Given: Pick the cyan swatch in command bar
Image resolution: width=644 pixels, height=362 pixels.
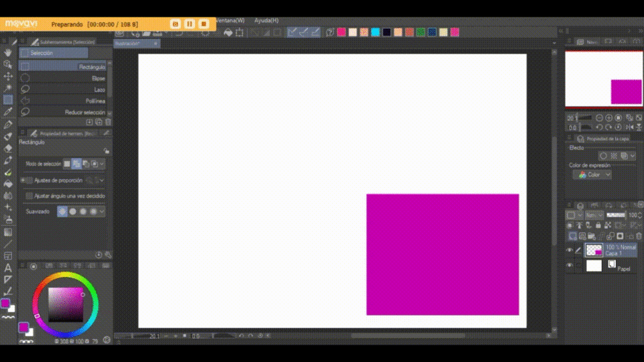Looking at the screenshot, I should tap(376, 32).
